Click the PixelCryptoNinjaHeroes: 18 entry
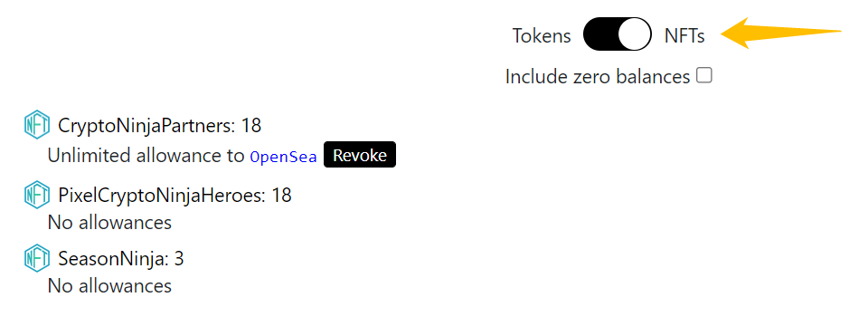The width and height of the screenshot is (868, 326). [x=175, y=196]
